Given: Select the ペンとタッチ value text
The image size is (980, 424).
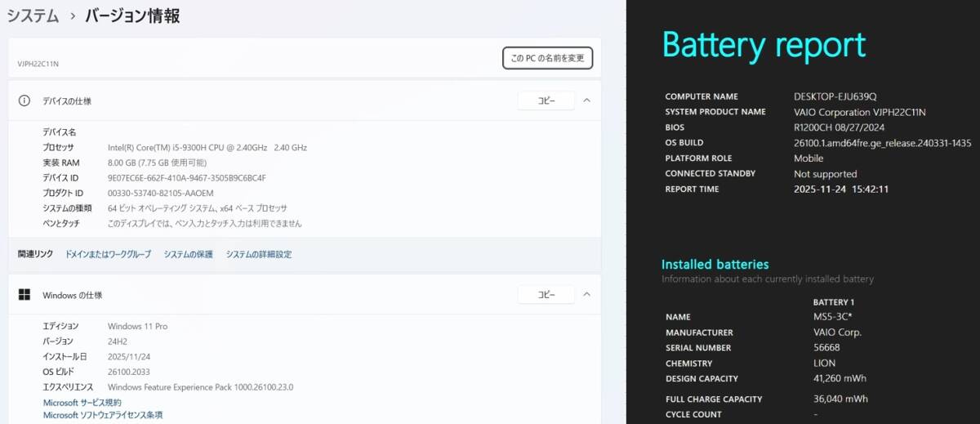Looking at the screenshot, I should (x=205, y=223).
